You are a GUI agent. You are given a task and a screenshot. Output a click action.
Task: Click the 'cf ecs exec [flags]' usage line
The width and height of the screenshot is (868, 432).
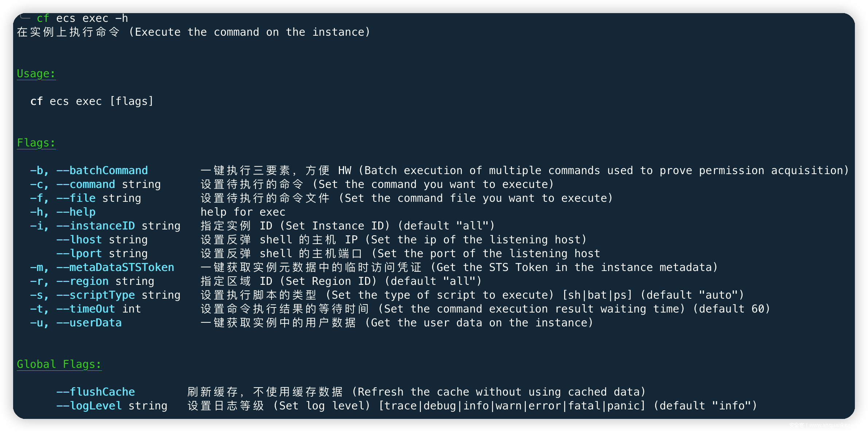pos(92,101)
